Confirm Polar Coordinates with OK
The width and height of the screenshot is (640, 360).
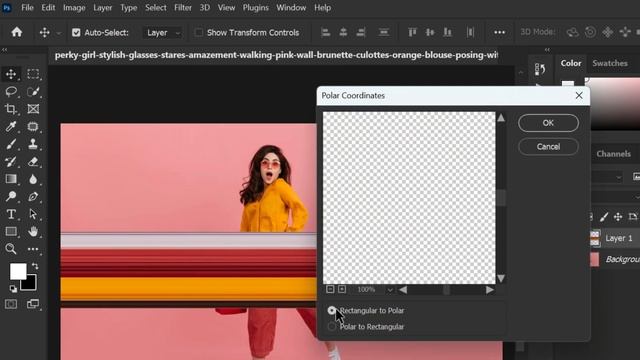pos(548,123)
